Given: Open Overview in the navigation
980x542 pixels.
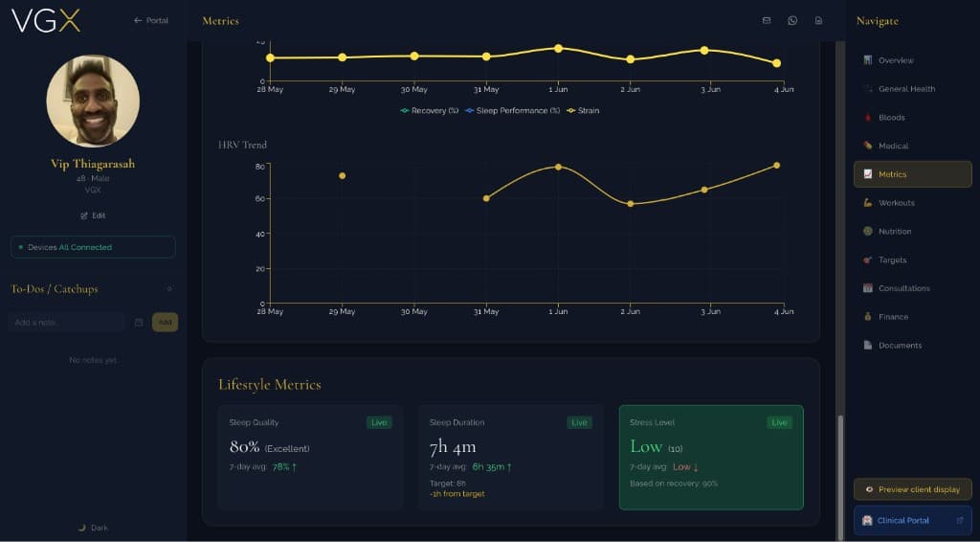Looking at the screenshot, I should [912, 60].
